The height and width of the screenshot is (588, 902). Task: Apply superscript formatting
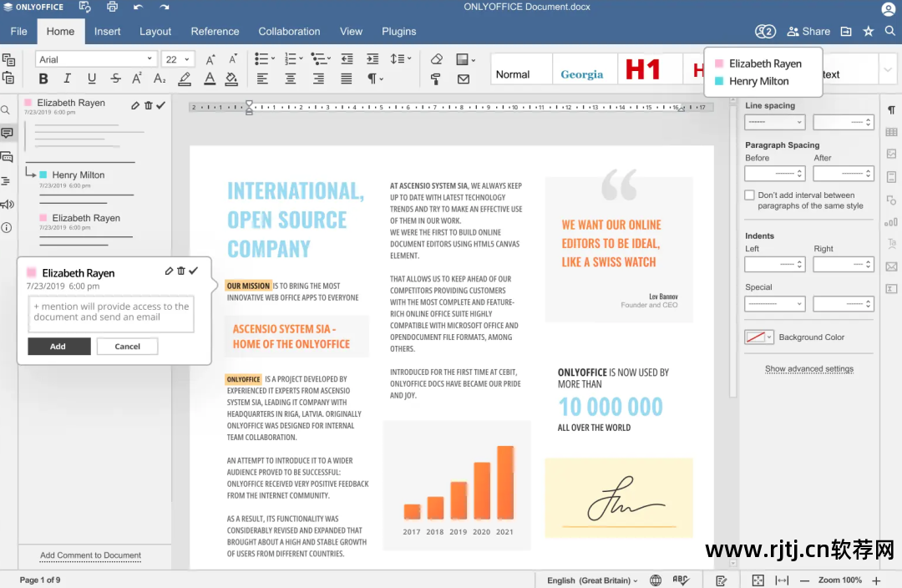[x=137, y=79]
